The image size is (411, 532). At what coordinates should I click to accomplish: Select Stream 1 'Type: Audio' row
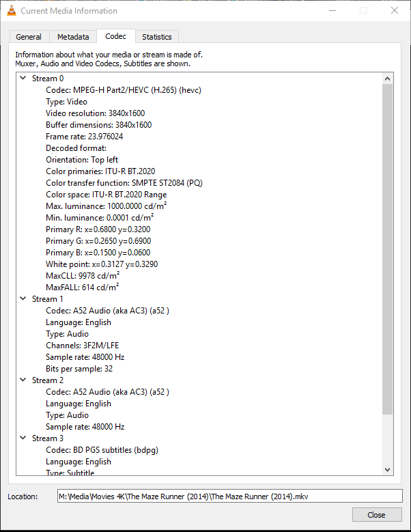click(x=67, y=333)
